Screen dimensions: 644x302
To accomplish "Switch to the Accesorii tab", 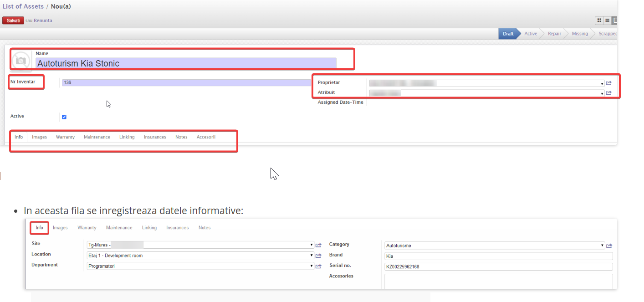I will [206, 137].
